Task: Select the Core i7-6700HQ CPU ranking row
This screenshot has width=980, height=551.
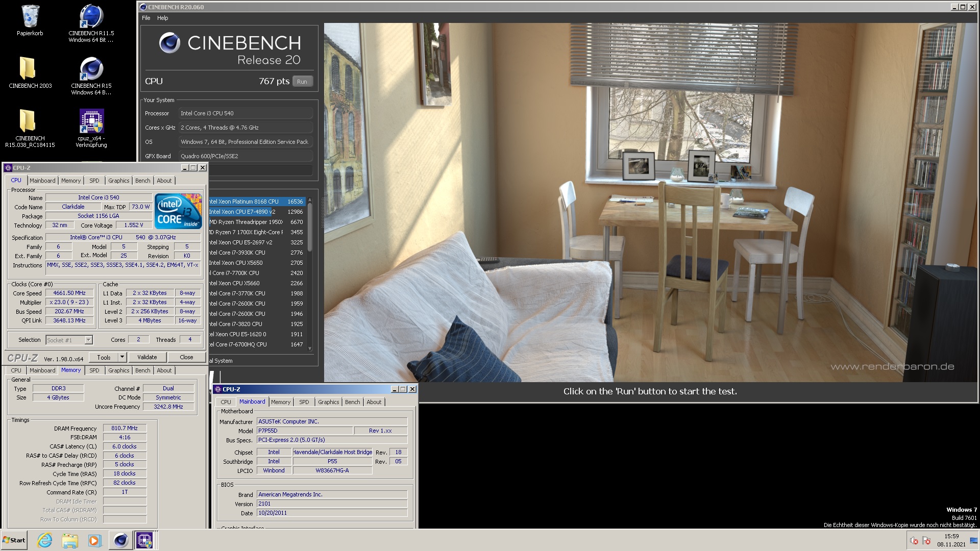Action: (x=257, y=344)
